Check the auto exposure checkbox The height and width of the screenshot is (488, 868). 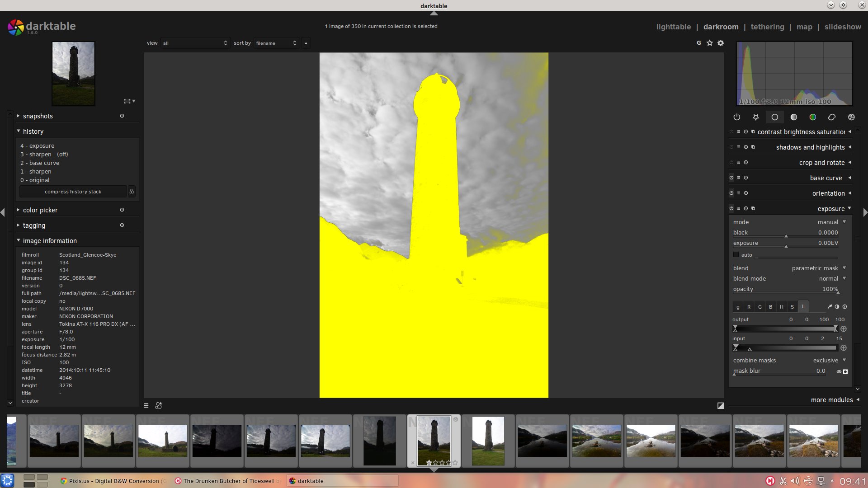[736, 255]
